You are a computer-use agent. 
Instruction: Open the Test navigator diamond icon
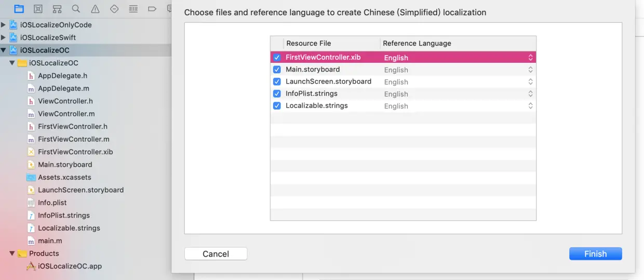tap(114, 9)
